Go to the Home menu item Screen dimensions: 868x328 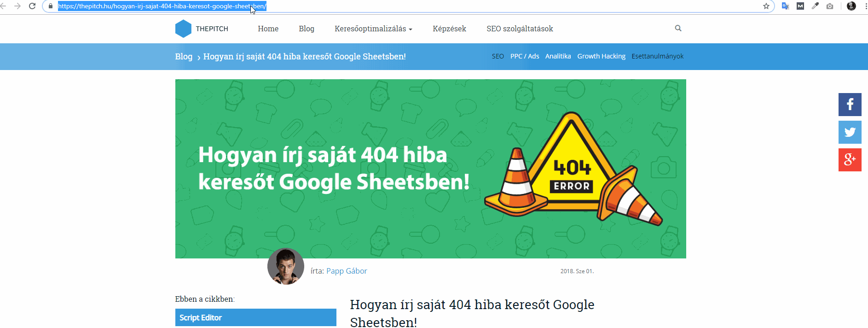pyautogui.click(x=268, y=29)
